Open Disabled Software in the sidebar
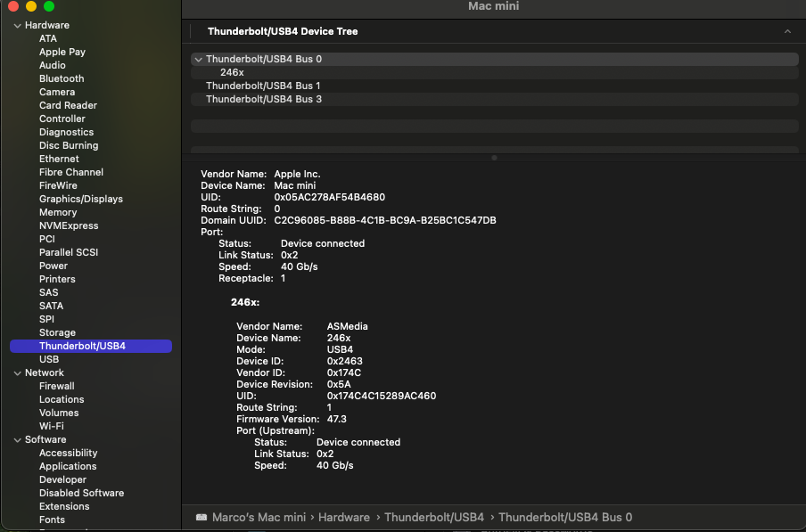This screenshot has height=532, width=806. (x=82, y=493)
